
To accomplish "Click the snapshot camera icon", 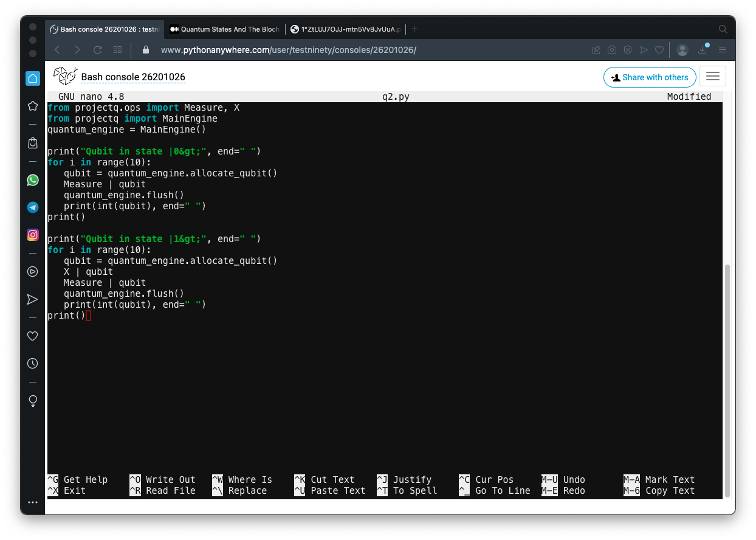I will 612,50.
